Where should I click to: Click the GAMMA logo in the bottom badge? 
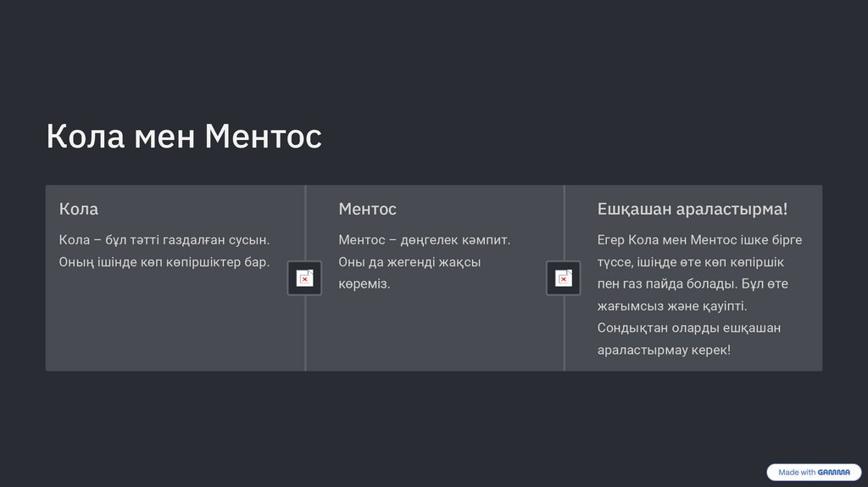[x=834, y=473]
